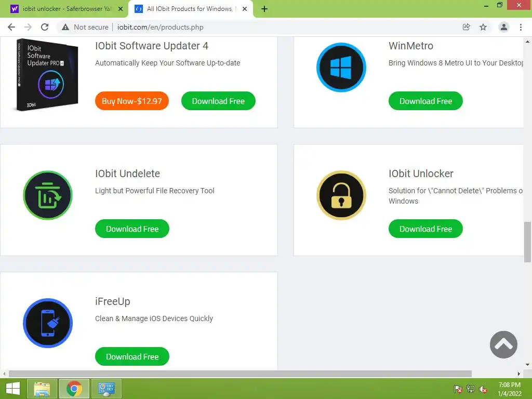Screen dimensions: 532x399
Task: Click the IObit Undelete recycle bin icon
Action: 47,195
